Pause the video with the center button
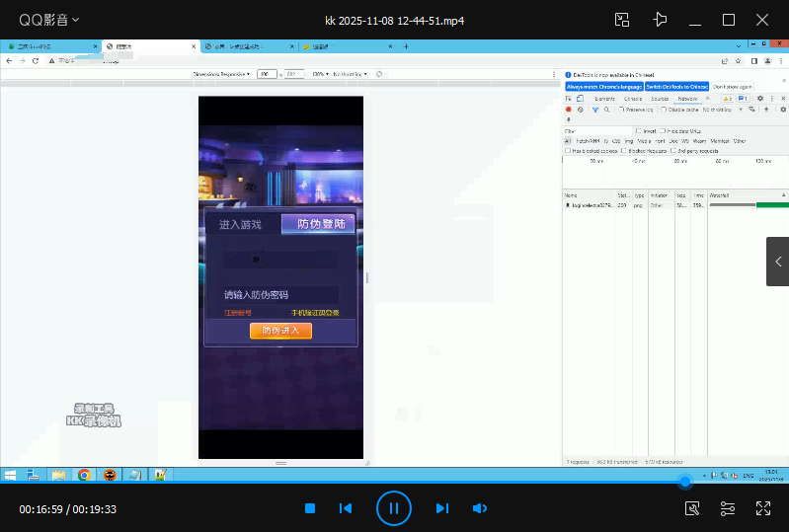 [x=393, y=508]
